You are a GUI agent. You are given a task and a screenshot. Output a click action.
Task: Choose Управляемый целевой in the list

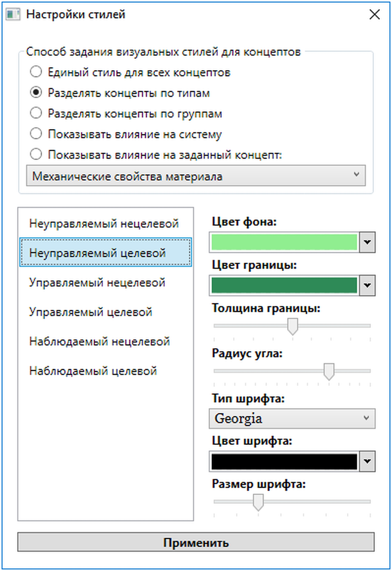(91, 312)
